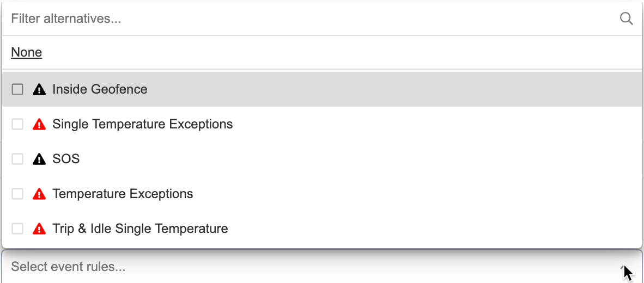Viewport: 644px width, 283px height.
Task: Click the search magnifier icon
Action: 626,19
